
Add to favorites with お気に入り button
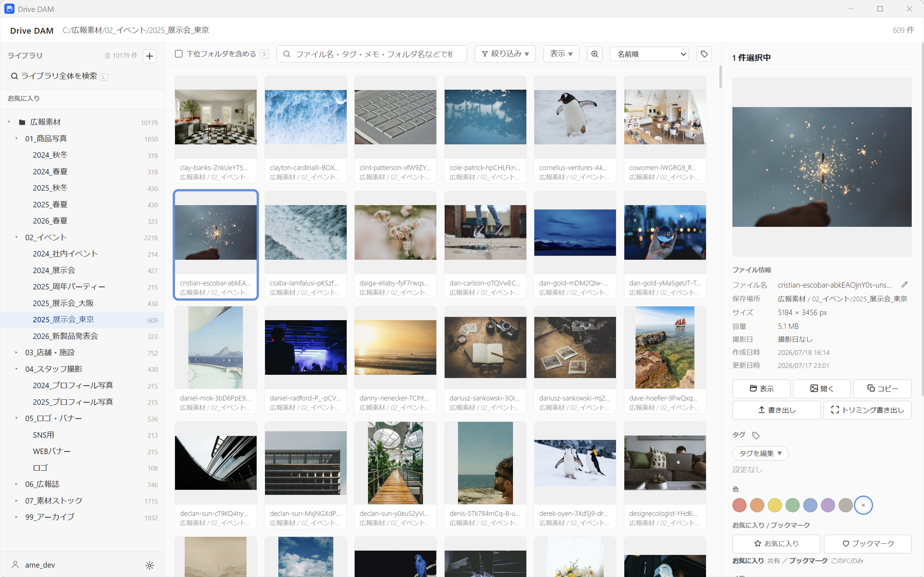point(776,544)
